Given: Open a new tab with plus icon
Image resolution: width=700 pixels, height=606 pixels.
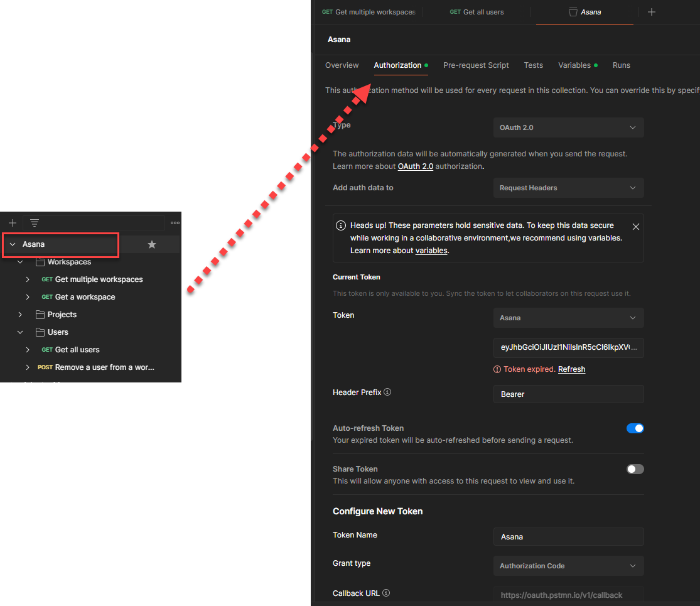Looking at the screenshot, I should click(651, 12).
